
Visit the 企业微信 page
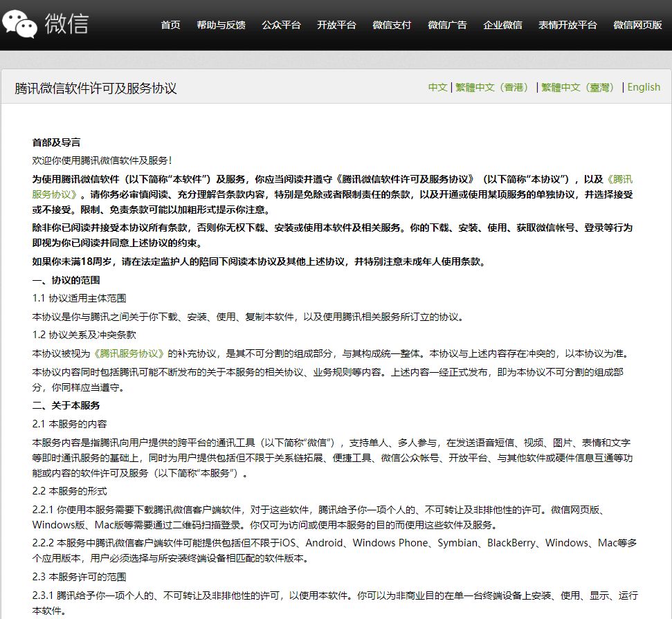(502, 25)
